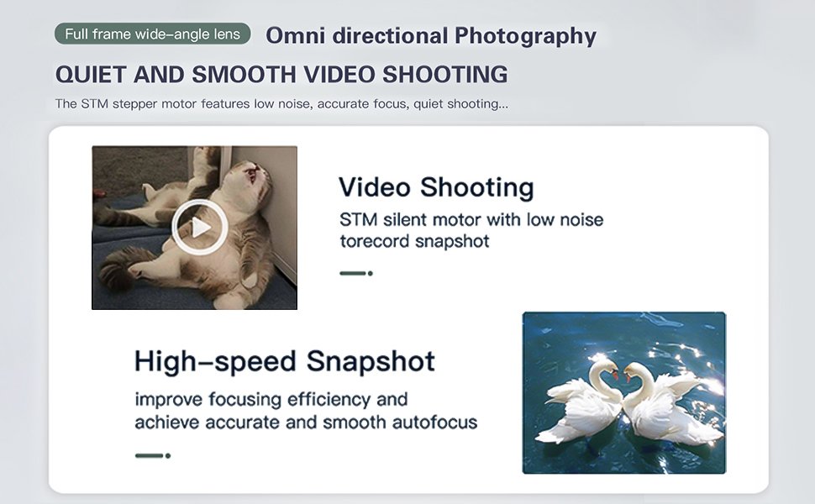Click the STM stepper motor description line

(x=281, y=104)
